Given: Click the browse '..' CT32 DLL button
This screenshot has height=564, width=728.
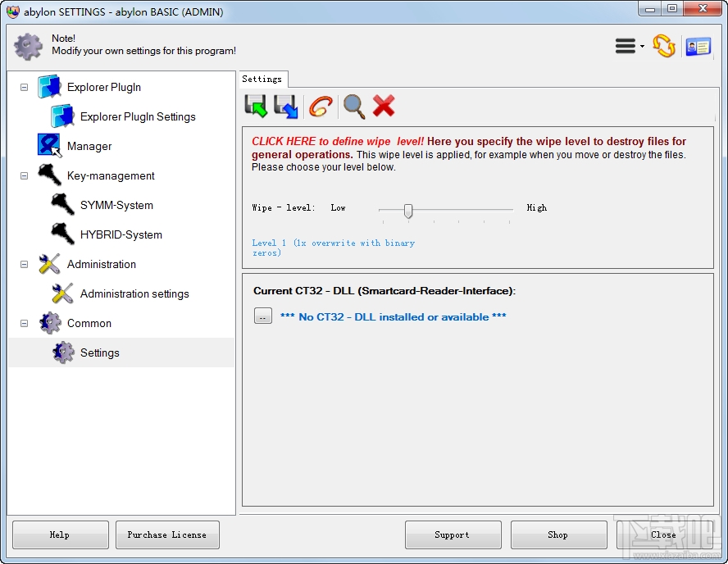Looking at the screenshot, I should [x=263, y=316].
